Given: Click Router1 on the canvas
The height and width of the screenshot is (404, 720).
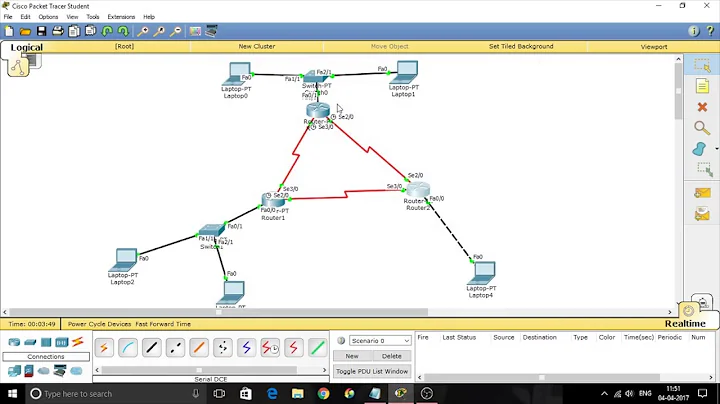Looking at the screenshot, I should click(x=273, y=200).
